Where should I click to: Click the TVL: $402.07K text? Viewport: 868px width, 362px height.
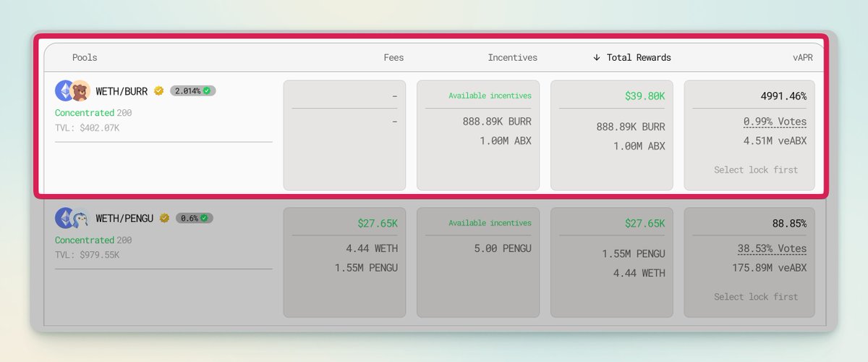(88, 128)
